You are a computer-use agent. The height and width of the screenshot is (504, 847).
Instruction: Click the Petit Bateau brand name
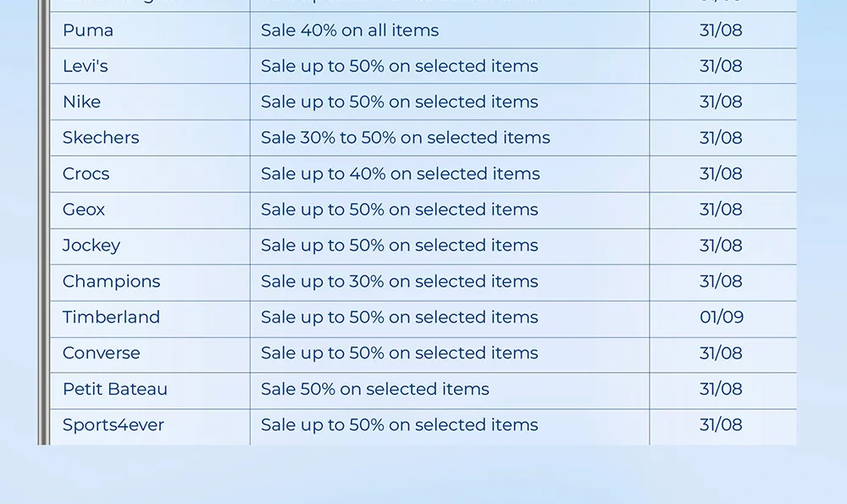pyautogui.click(x=115, y=389)
